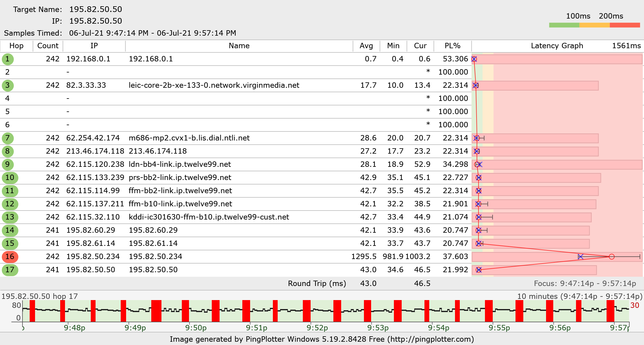The image size is (644, 345).
Task: Click the 9:52p timeline tick
Action: coord(317,328)
